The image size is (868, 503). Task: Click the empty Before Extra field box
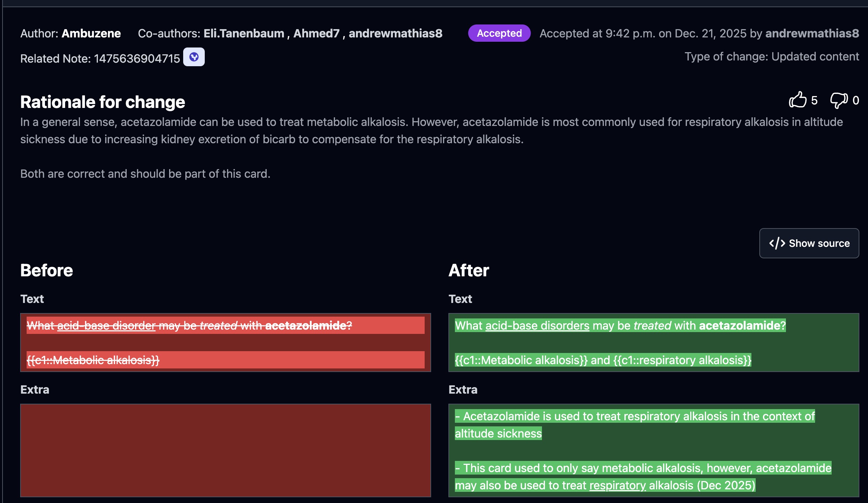[x=225, y=450]
